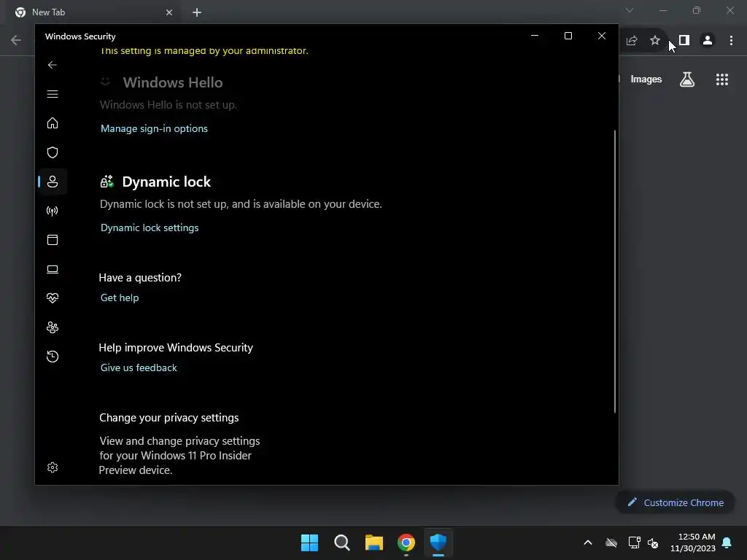Click Give us feedback link
The width and height of the screenshot is (747, 560).
click(139, 367)
